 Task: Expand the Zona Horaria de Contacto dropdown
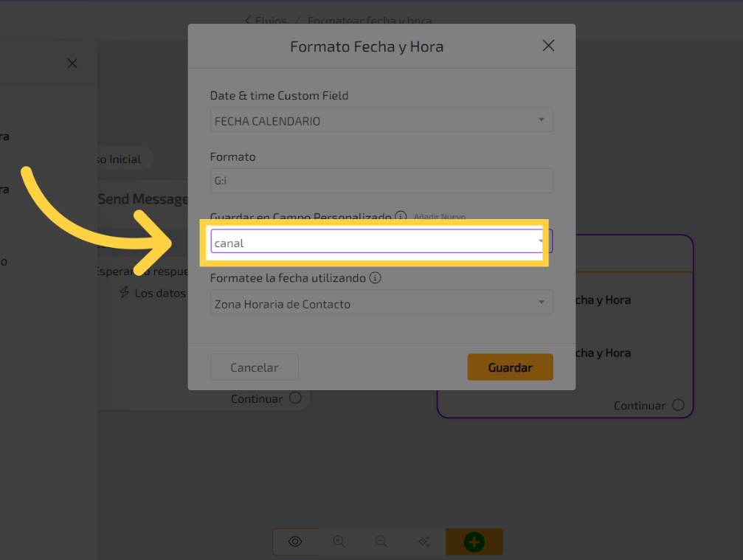pos(381,303)
